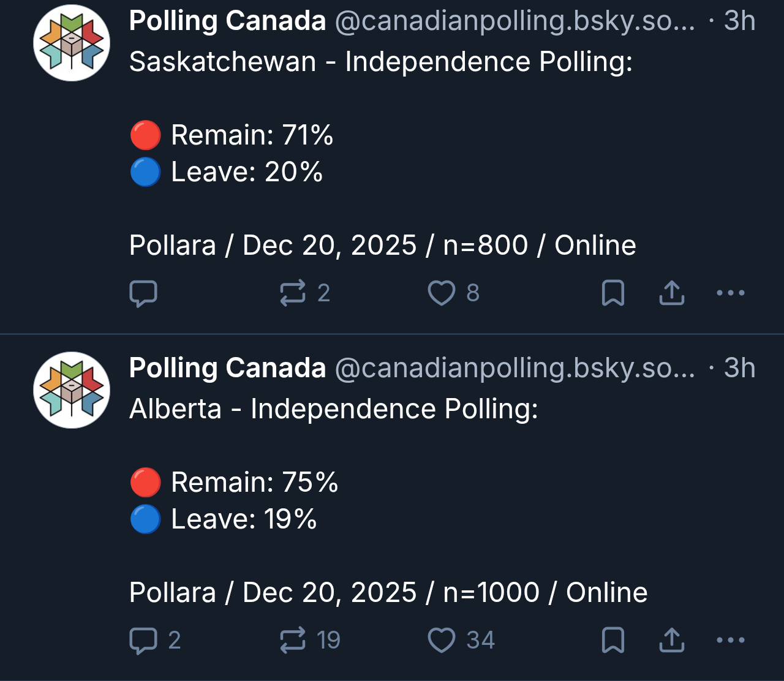Open more options for Saskatchewan post
Image resolution: width=784 pixels, height=681 pixels.
pyautogui.click(x=731, y=293)
